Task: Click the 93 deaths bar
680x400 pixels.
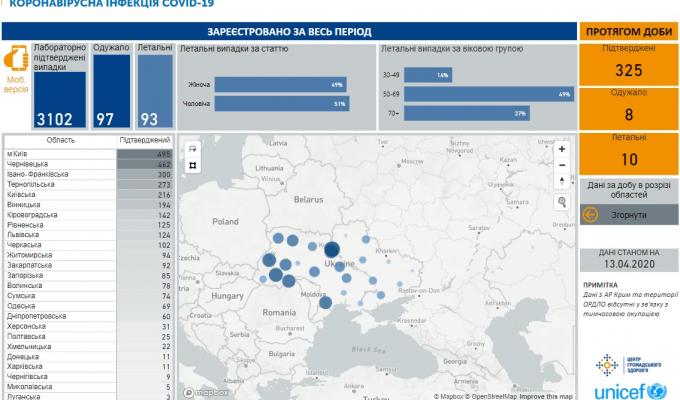Action: (155, 91)
